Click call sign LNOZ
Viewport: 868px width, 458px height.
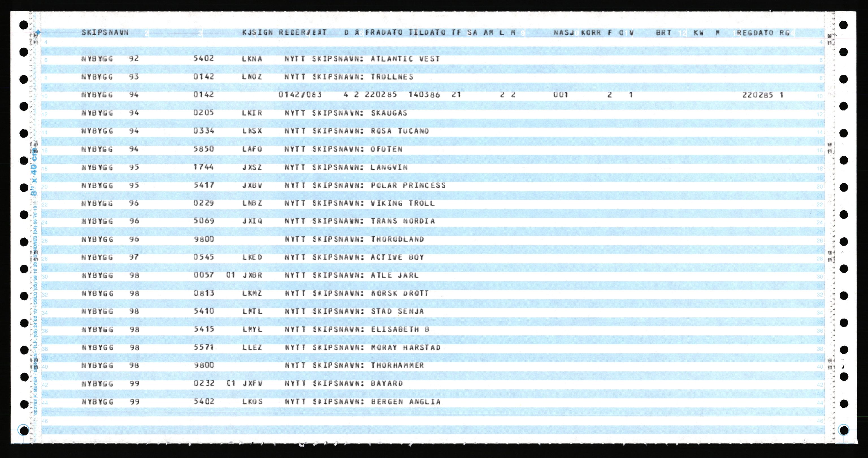(252, 77)
